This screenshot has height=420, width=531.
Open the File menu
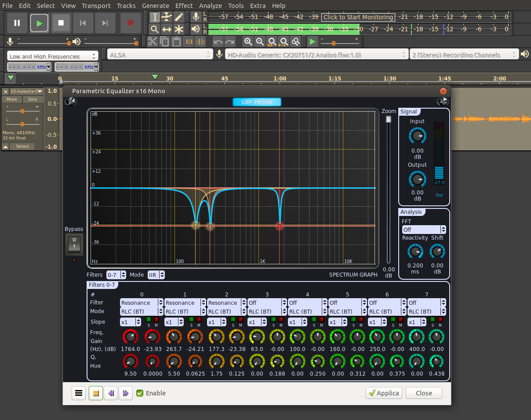point(7,6)
